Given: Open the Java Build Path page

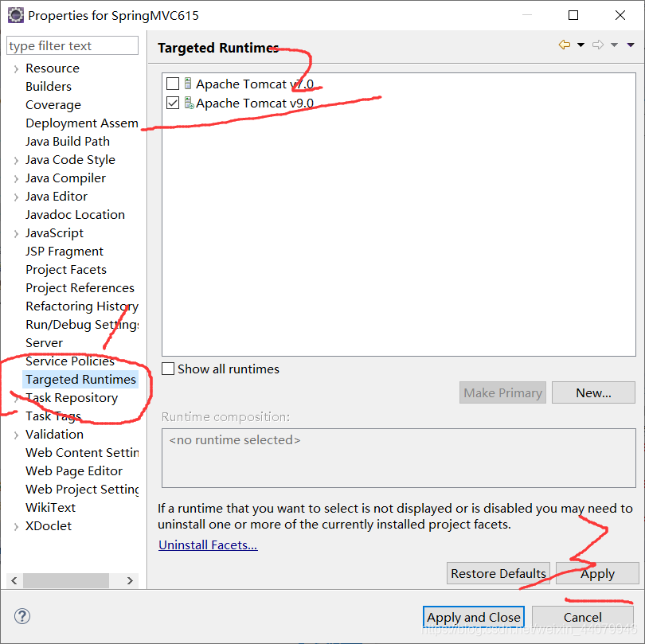Looking at the screenshot, I should pos(68,142).
